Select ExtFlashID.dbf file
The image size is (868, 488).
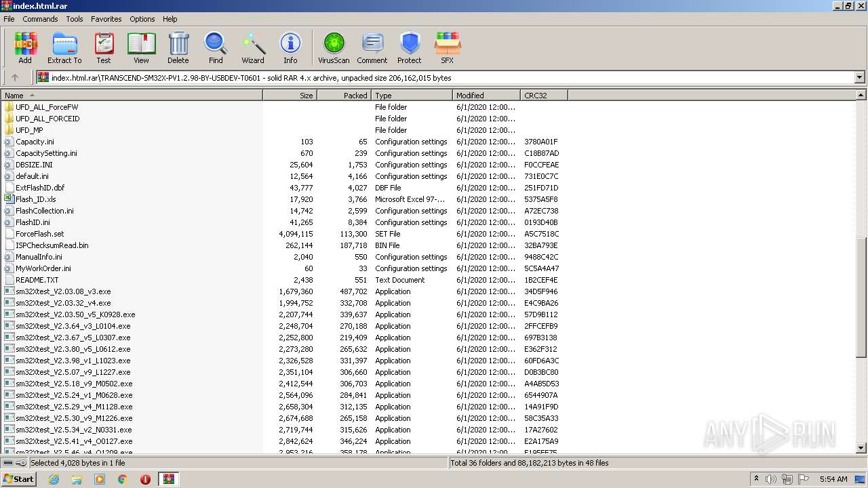tap(40, 188)
